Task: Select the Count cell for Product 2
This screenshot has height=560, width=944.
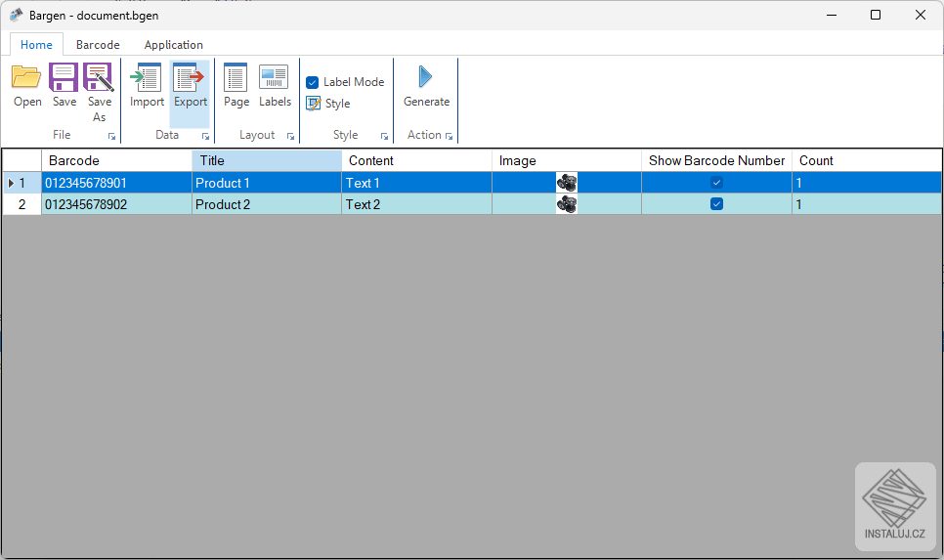Action: pos(867,204)
